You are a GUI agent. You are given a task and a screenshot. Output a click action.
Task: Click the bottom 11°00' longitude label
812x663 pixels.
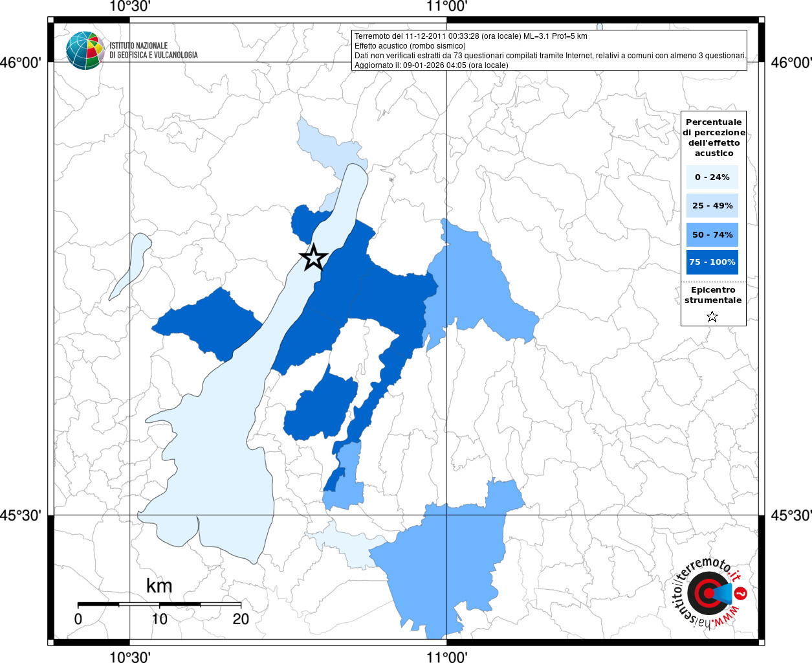click(446, 657)
